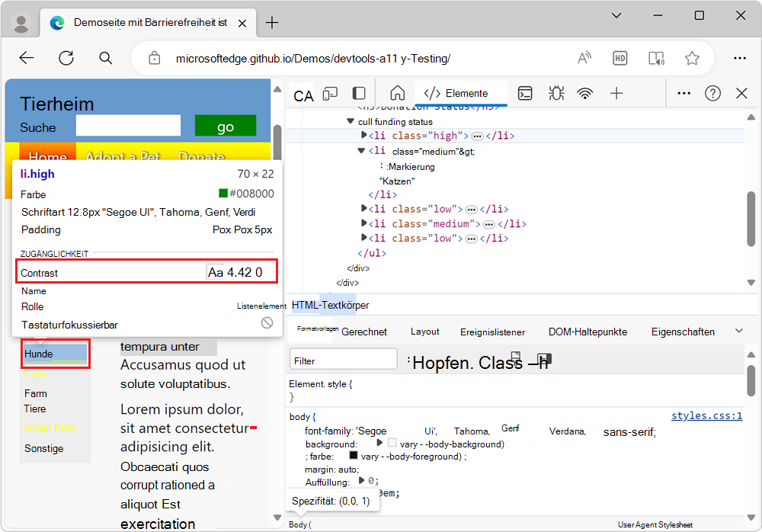Image resolution: width=762 pixels, height=532 pixels.
Task: Collapse the expanded li class="medium" node
Action: pyautogui.click(x=361, y=151)
